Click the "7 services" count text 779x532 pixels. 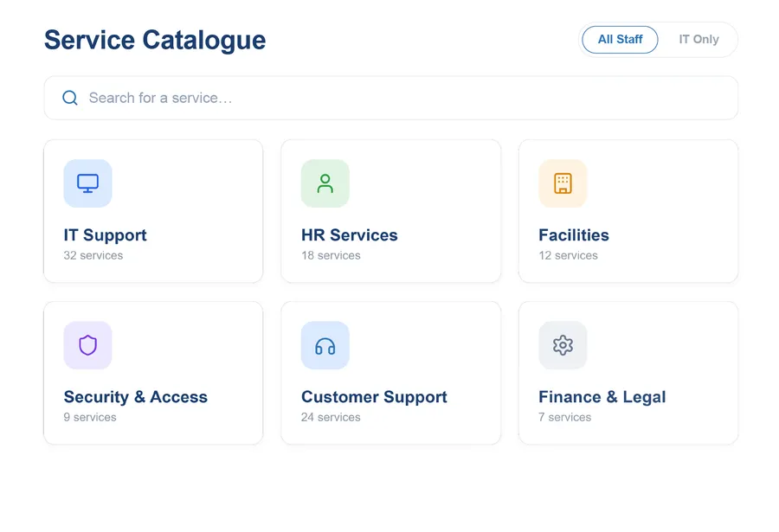[x=565, y=417]
